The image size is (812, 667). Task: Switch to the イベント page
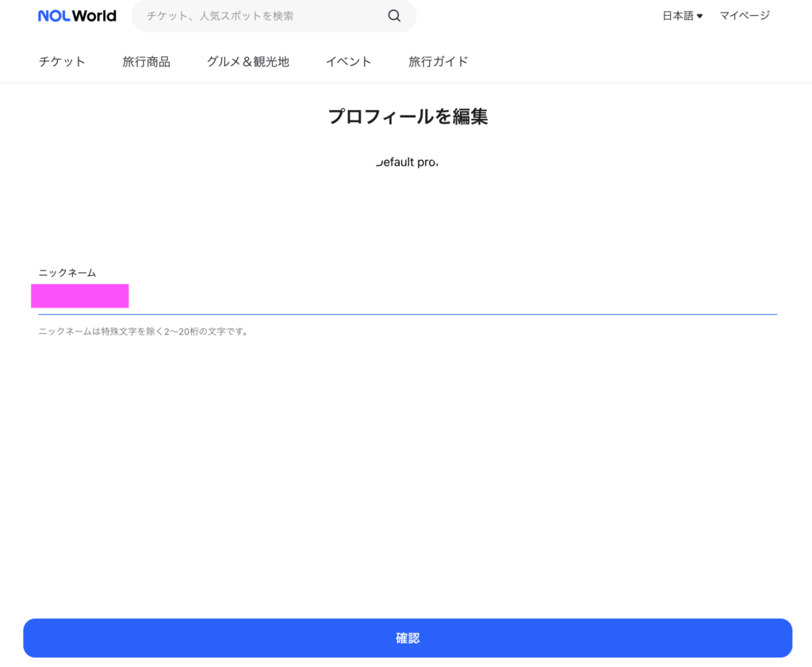coord(348,62)
